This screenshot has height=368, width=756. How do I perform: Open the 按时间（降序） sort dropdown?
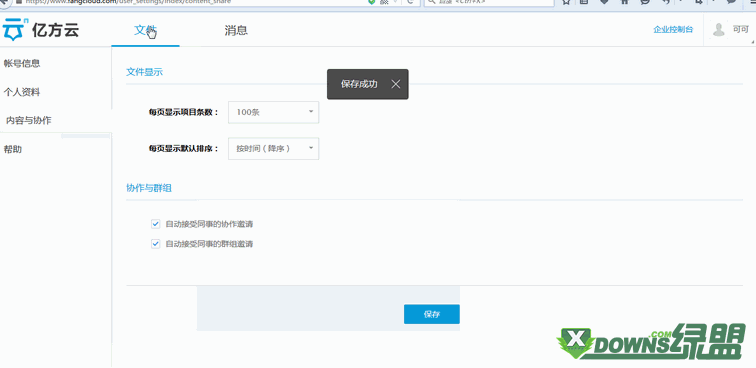pyautogui.click(x=273, y=149)
